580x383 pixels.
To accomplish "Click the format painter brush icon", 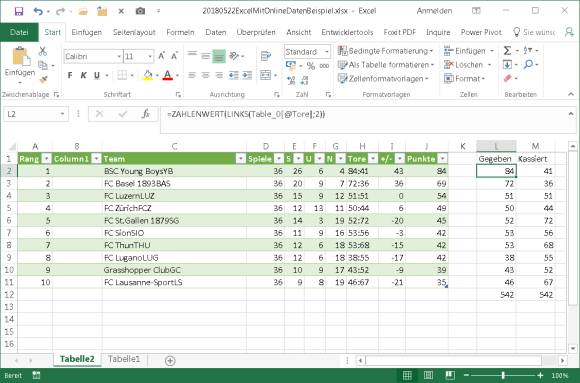I will tap(43, 79).
